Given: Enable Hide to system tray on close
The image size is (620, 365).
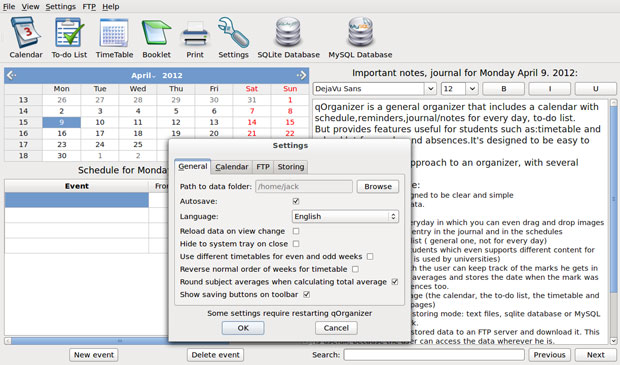Looking at the screenshot, I should (x=296, y=244).
